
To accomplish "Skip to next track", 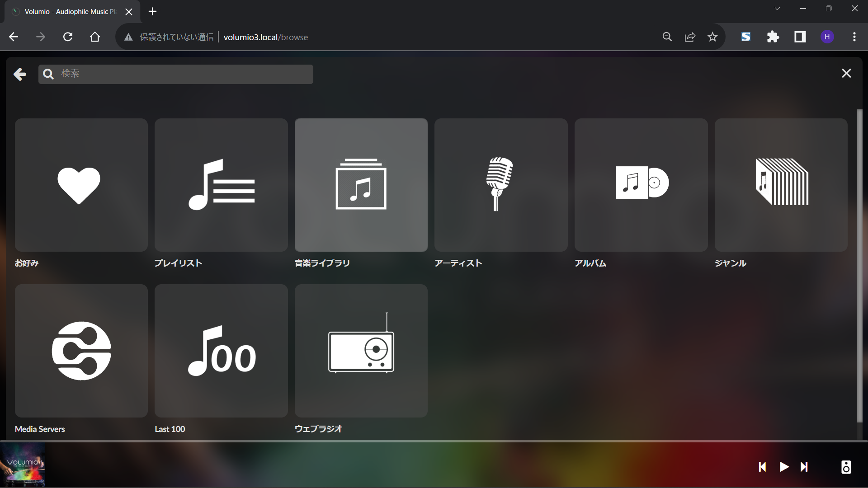I will pos(804,467).
